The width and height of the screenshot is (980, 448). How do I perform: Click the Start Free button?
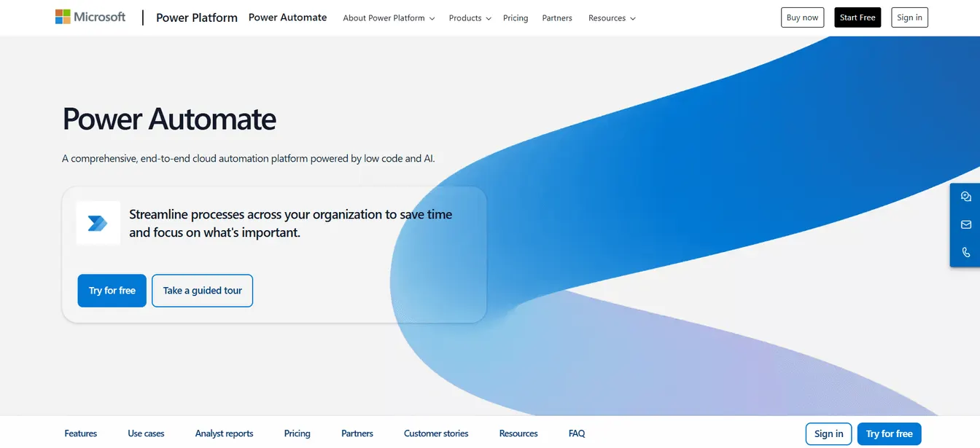coord(857,17)
